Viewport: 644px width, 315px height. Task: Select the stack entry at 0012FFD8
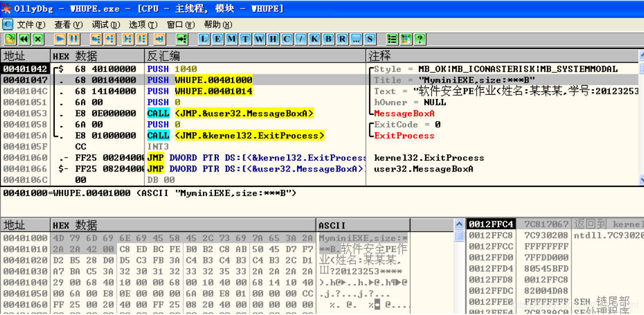555,280
